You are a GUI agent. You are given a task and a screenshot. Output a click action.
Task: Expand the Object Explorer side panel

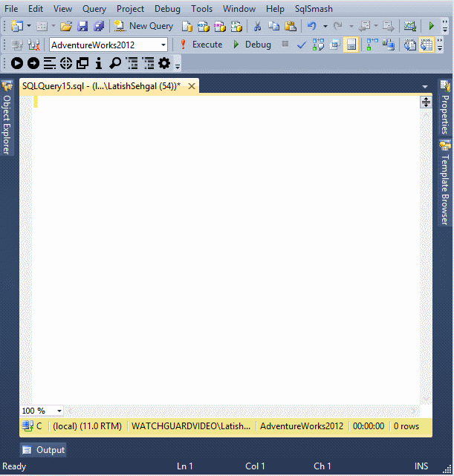click(x=7, y=117)
